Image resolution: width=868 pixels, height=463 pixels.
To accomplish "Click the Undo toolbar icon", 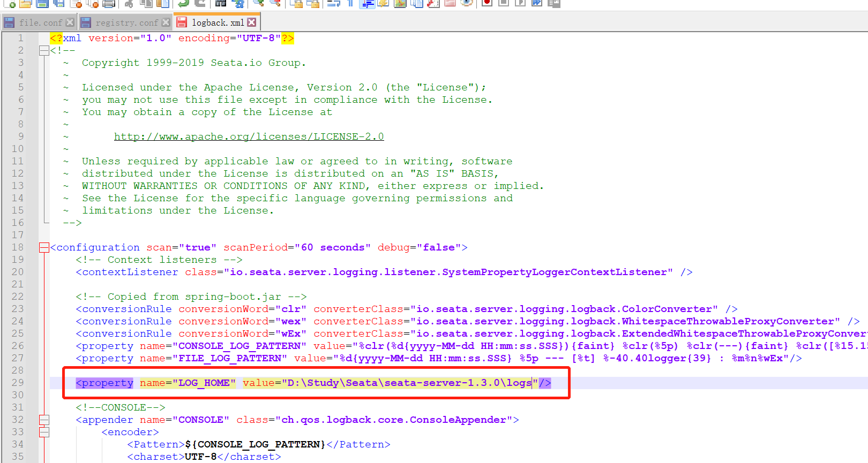I will pos(183,3).
